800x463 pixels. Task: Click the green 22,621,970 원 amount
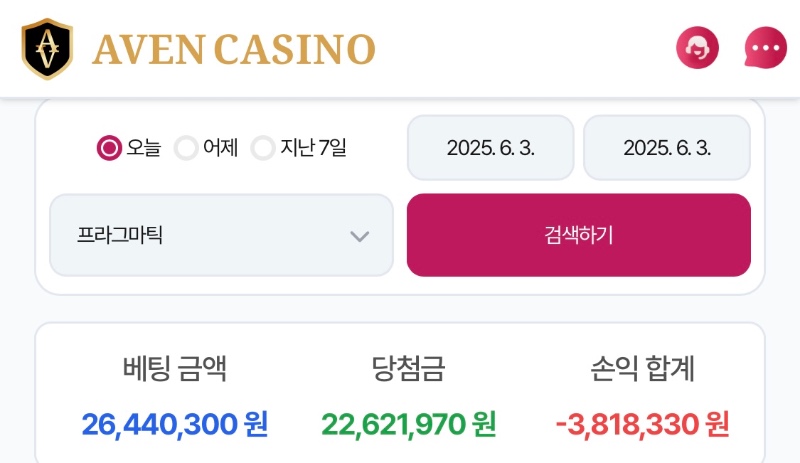408,424
